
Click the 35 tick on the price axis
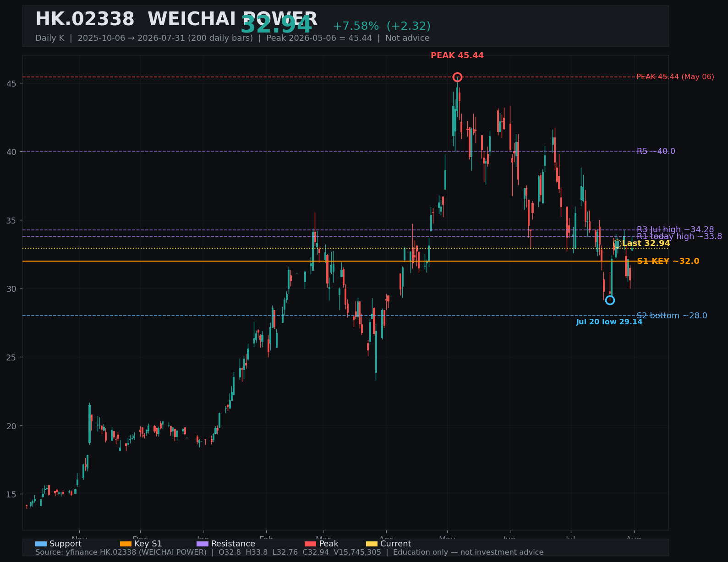pos(11,220)
